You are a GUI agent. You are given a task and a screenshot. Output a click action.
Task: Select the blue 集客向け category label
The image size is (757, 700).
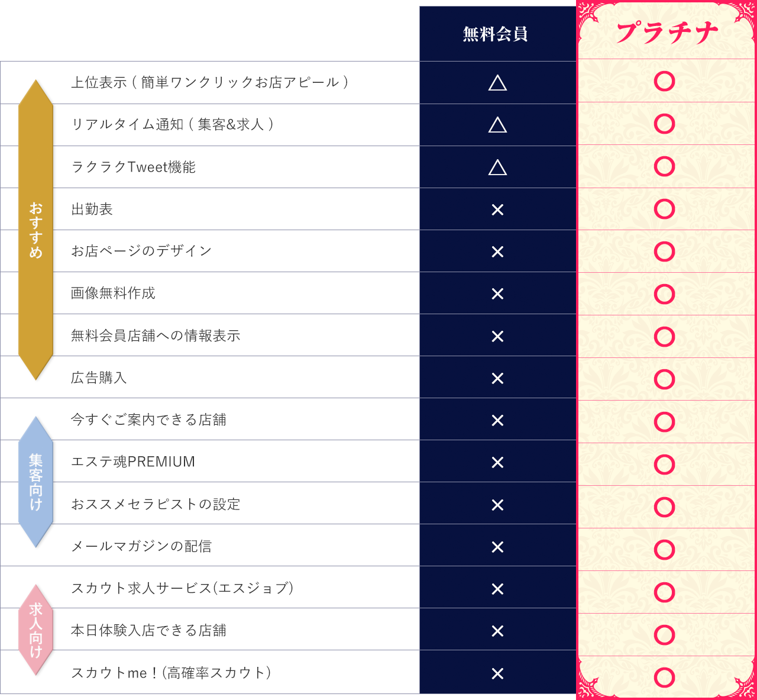(36, 482)
